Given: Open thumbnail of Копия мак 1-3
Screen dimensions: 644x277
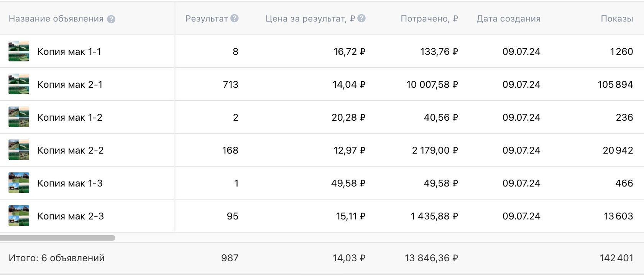Looking at the screenshot, I should 19,183.
